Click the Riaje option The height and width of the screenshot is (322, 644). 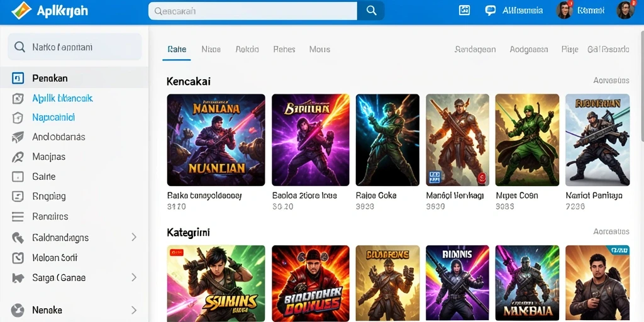(x=570, y=49)
